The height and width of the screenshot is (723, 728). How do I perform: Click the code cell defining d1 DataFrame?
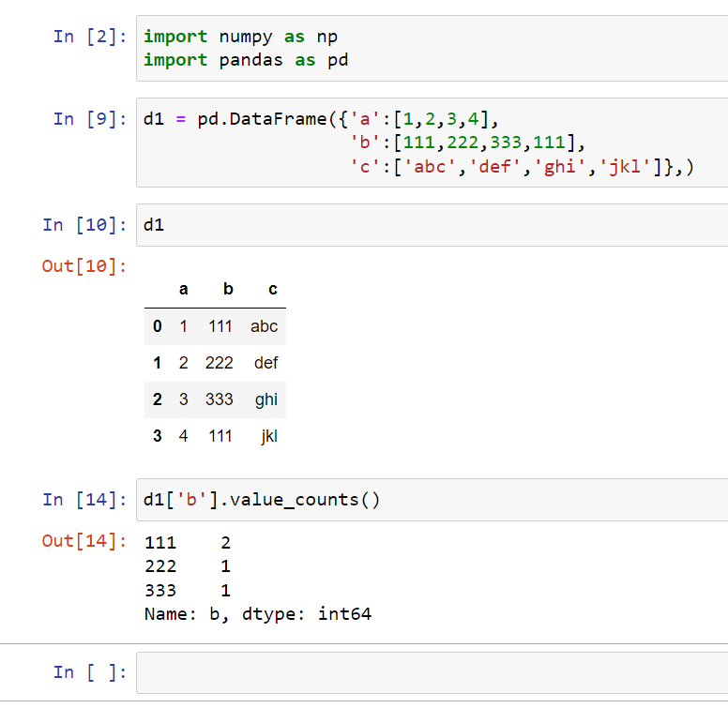pyautogui.click(x=432, y=143)
